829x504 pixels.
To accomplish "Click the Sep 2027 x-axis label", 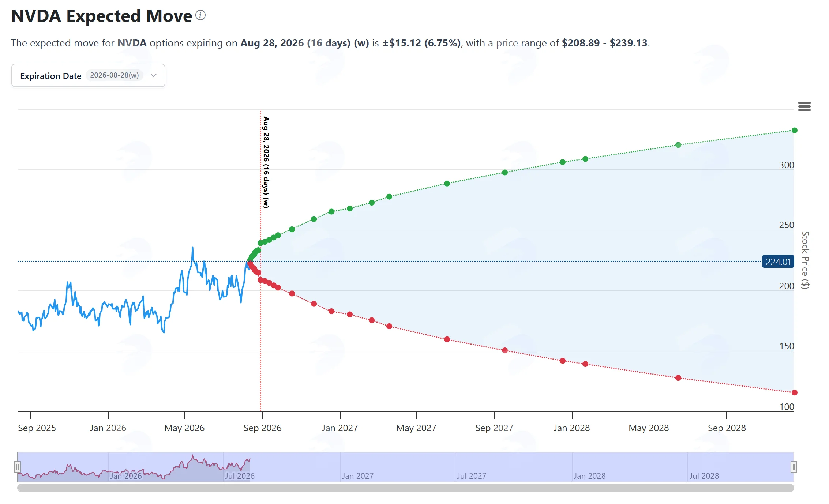I will click(x=494, y=428).
